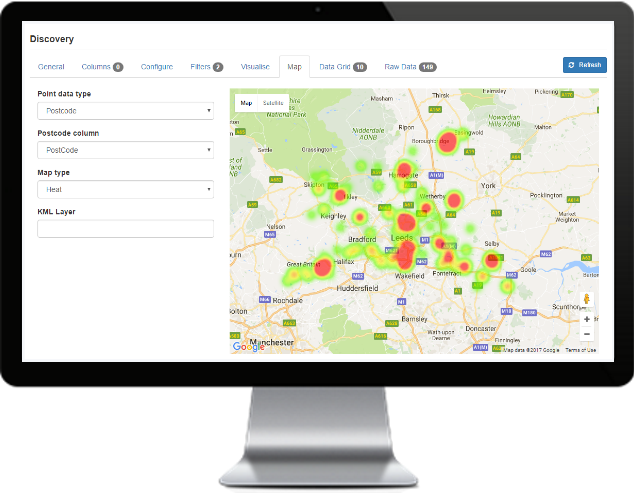Open the Data Grid tab
This screenshot has width=636, height=493.
[343, 67]
